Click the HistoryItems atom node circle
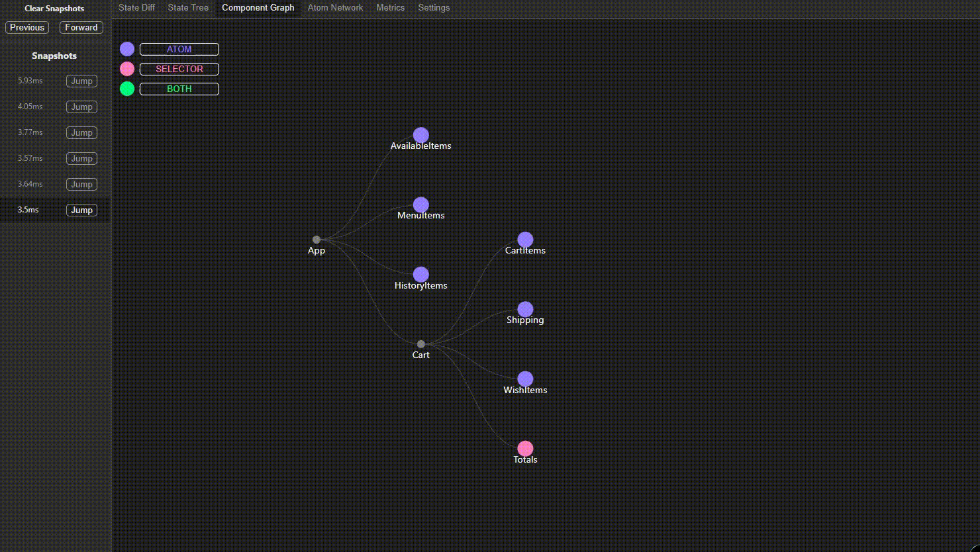This screenshot has width=980, height=552. pos(421,275)
